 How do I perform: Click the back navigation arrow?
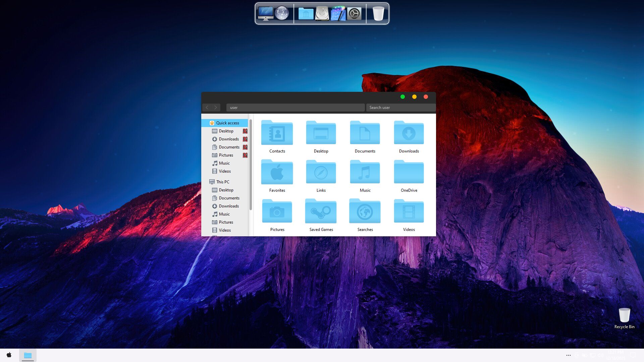(207, 108)
